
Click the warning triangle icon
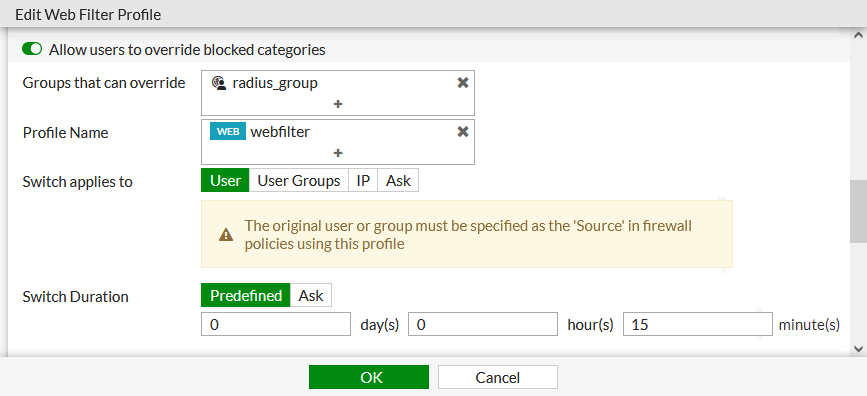(226, 235)
